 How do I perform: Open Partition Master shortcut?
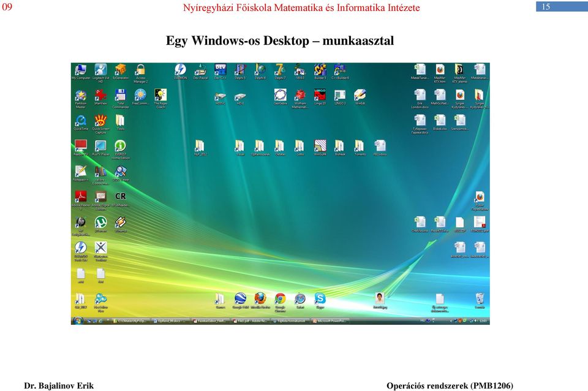coord(81,99)
